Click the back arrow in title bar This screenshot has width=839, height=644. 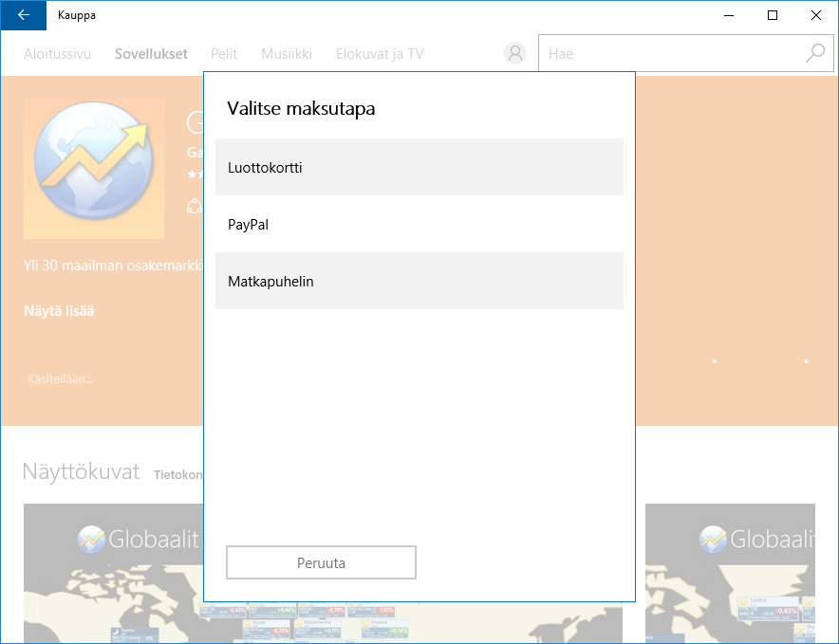23,15
